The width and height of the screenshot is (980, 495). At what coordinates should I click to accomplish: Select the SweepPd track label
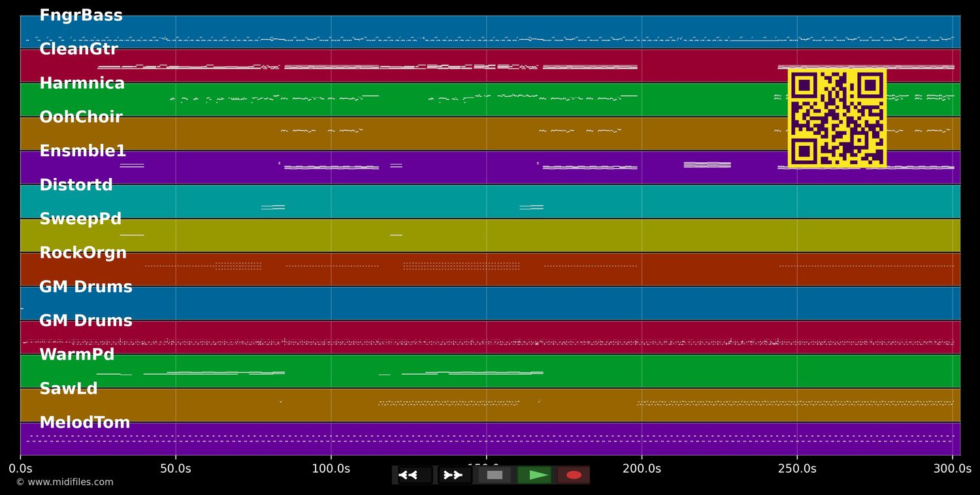(x=80, y=220)
